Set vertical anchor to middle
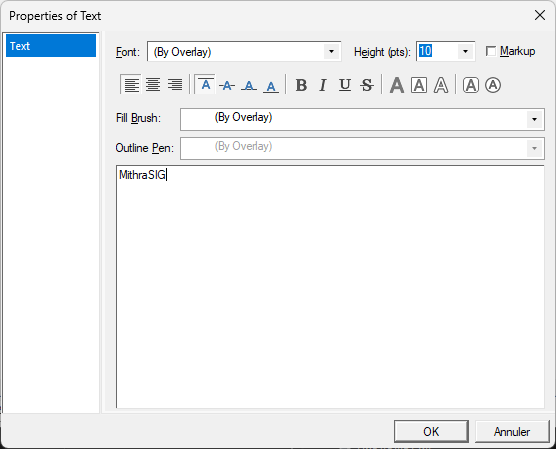Screen dimensions: 556x449 point(227,85)
